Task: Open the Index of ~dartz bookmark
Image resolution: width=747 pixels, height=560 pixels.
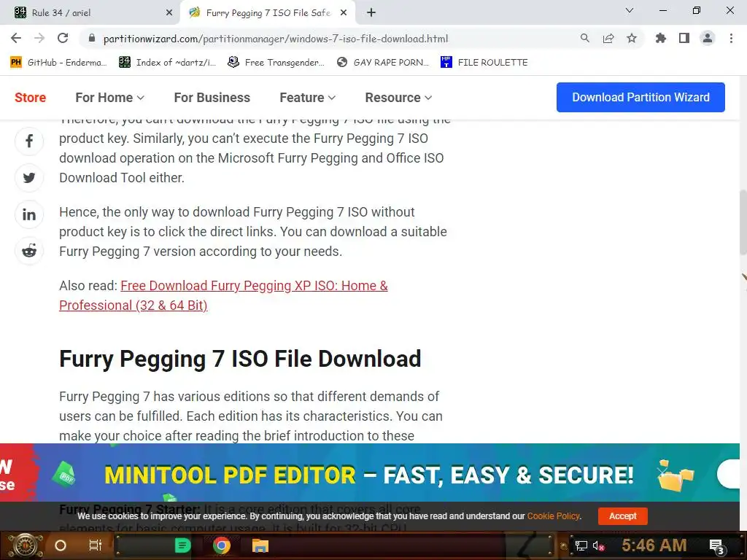Action: [168, 63]
